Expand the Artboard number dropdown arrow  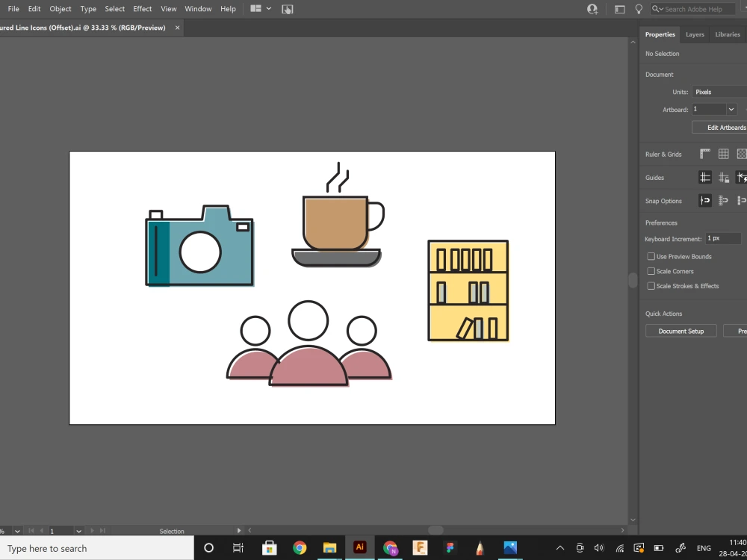tap(731, 110)
